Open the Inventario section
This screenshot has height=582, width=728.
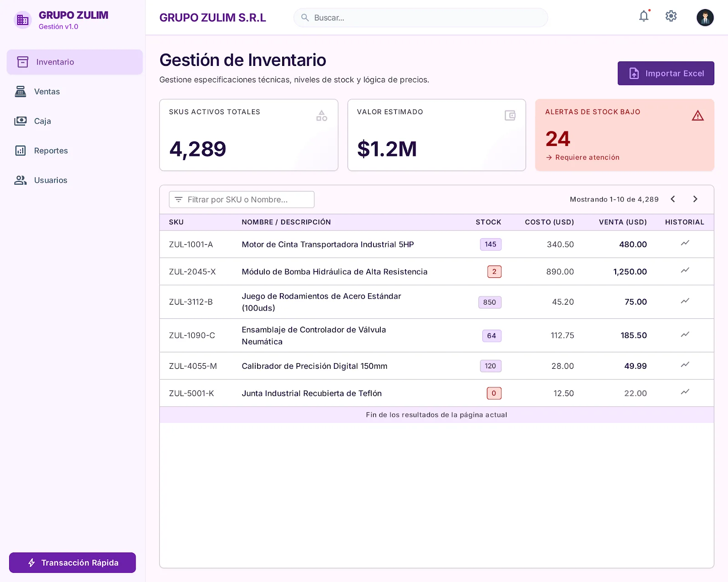click(75, 62)
